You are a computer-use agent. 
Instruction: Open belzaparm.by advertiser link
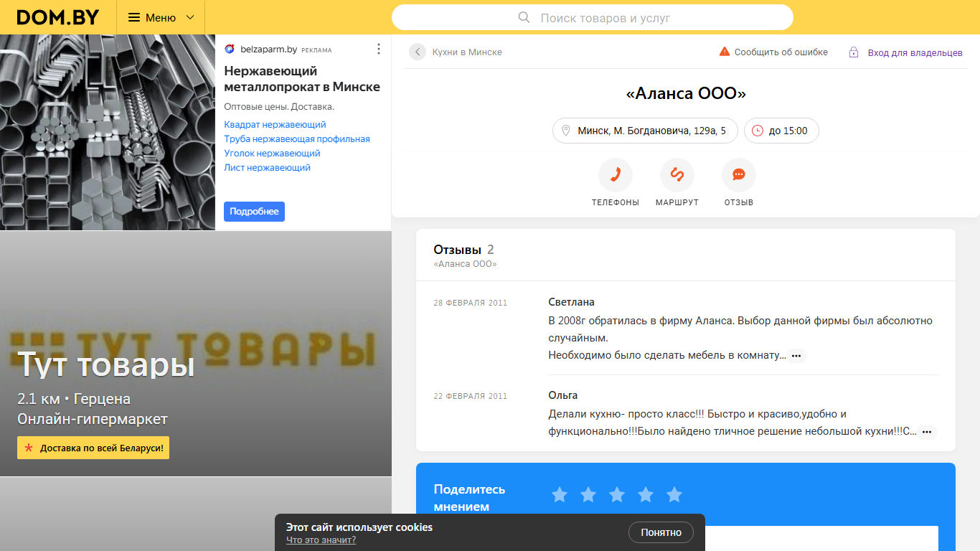tap(268, 50)
